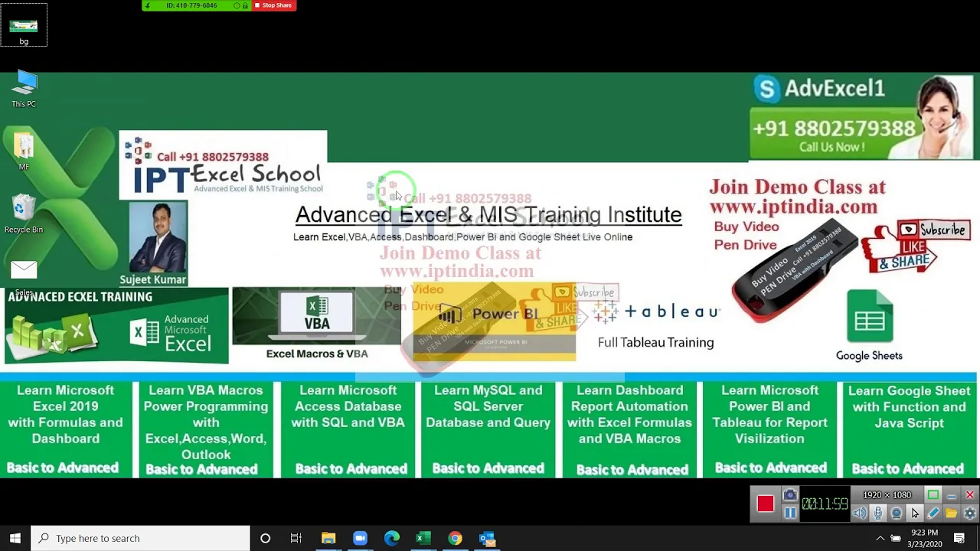Select green capture region rectangle icon
The width and height of the screenshot is (980, 551).
[933, 495]
